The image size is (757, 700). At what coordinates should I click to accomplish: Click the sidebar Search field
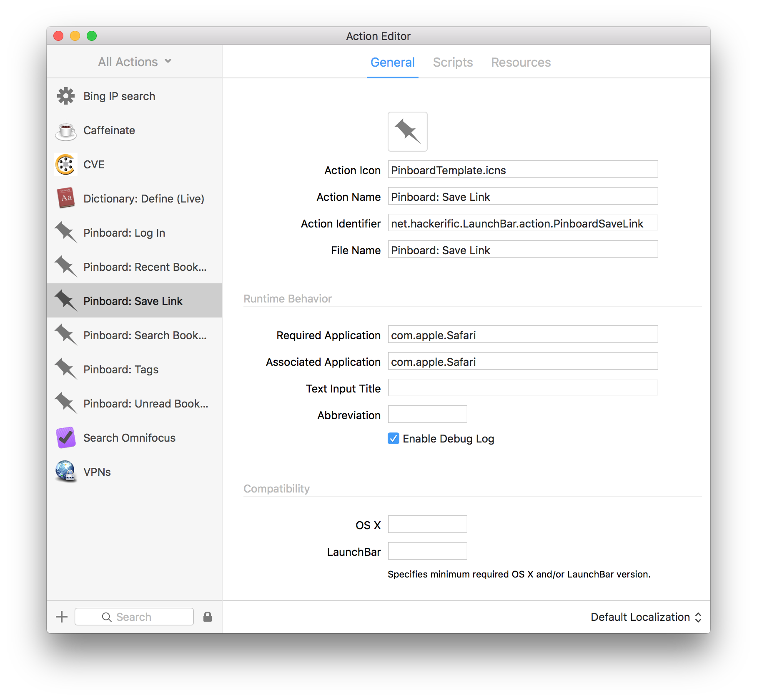point(134,617)
